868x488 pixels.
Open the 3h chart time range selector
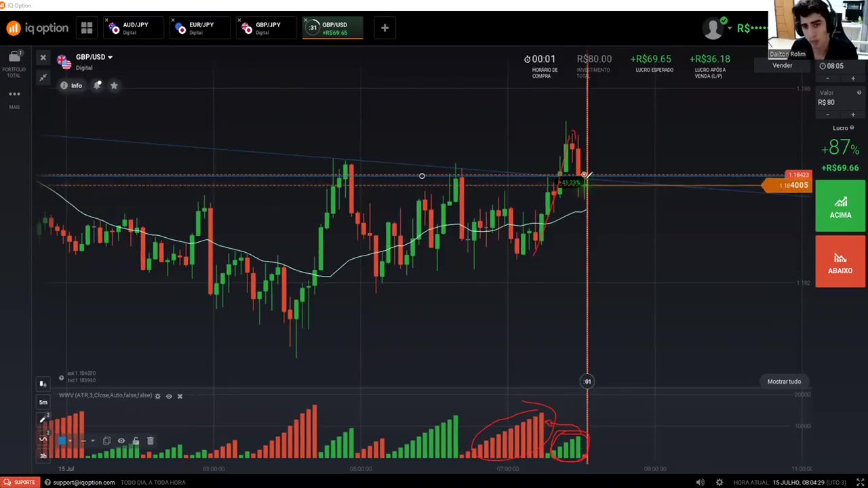click(x=43, y=455)
